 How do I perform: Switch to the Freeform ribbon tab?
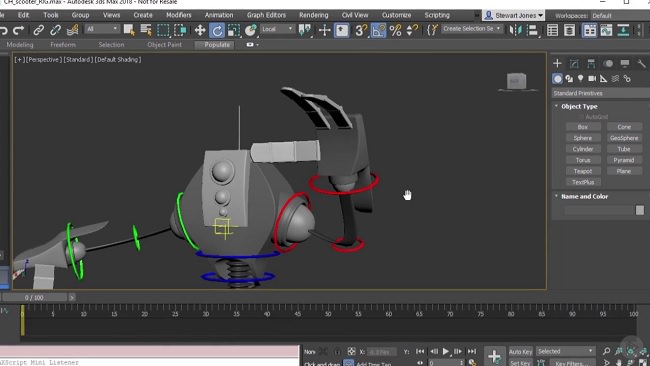(63, 45)
